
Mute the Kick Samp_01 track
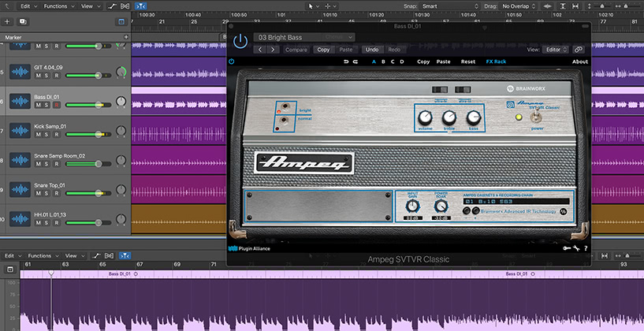point(38,135)
